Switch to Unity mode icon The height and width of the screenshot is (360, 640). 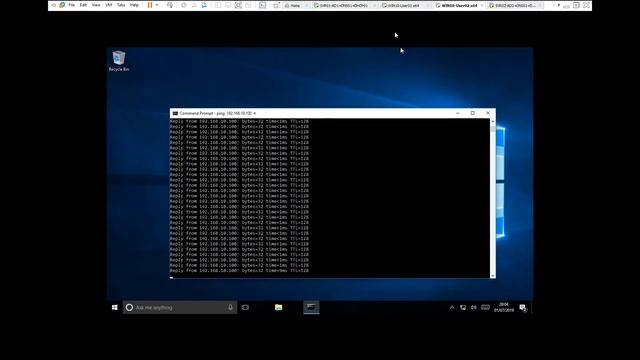pos(248,5)
